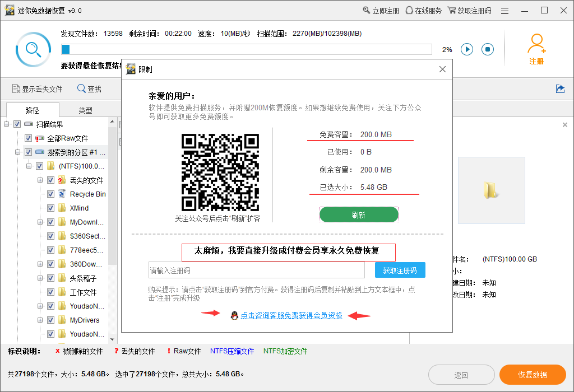The width and height of the screenshot is (574, 392).
Task: Click the 头条稿子 folder icon
Action: click(62, 278)
